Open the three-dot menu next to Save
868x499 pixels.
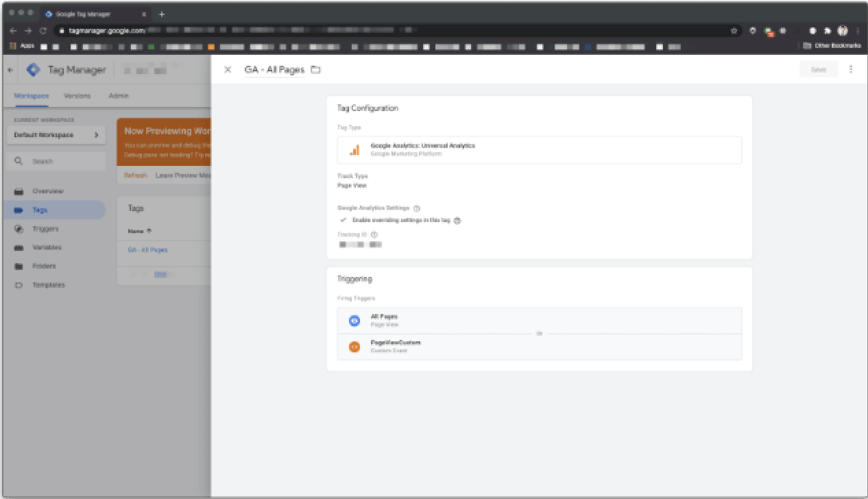tap(851, 70)
